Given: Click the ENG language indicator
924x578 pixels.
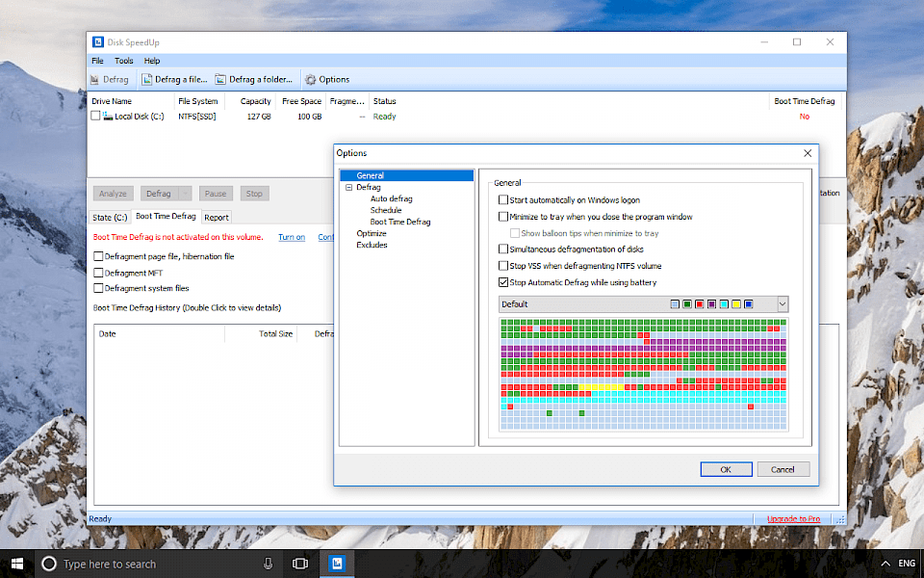Looking at the screenshot, I should point(907,564).
